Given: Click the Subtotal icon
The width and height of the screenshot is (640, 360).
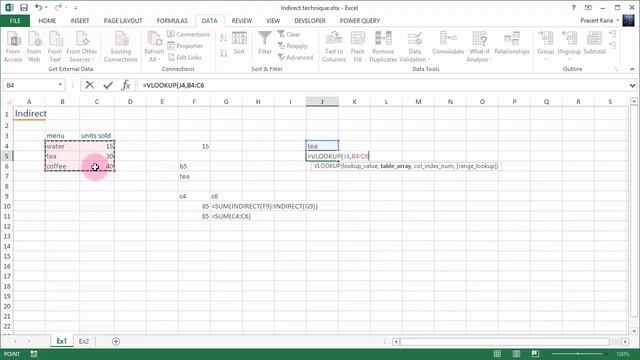Looking at the screenshot, I should (594, 43).
